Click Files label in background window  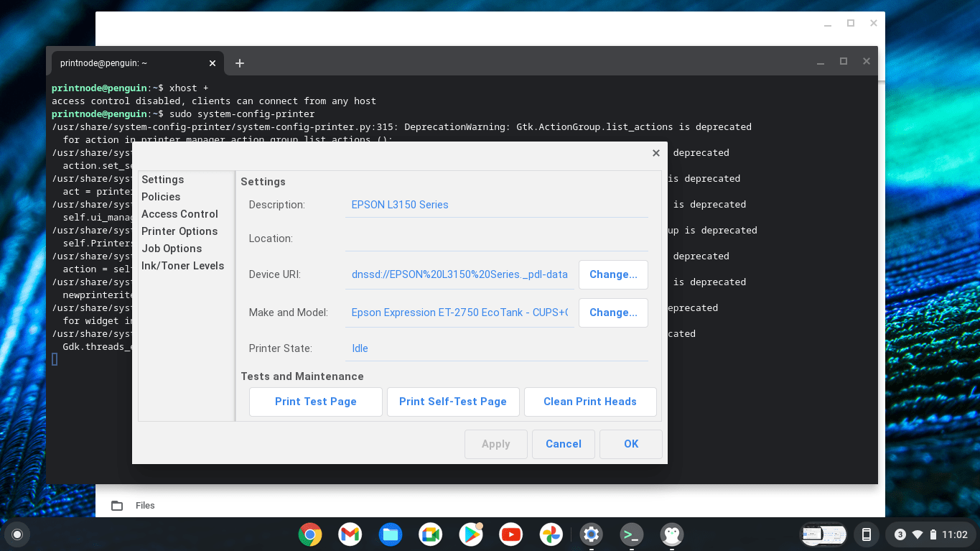tap(145, 506)
